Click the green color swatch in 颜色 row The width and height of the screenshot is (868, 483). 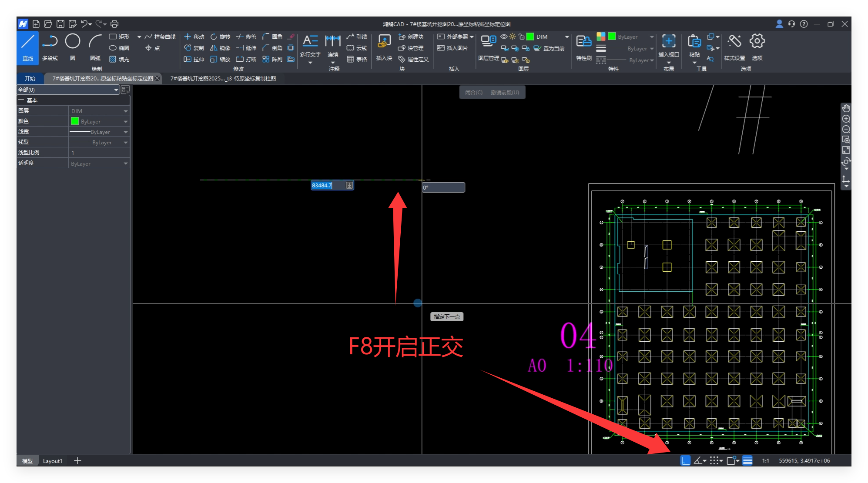(75, 121)
